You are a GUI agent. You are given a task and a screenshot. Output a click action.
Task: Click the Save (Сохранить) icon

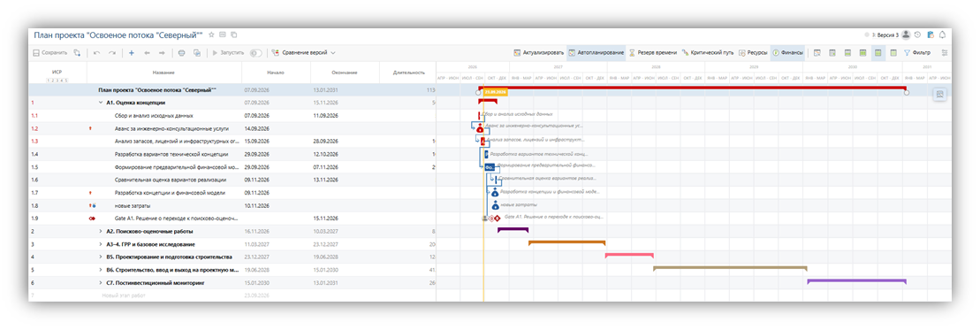(36, 53)
